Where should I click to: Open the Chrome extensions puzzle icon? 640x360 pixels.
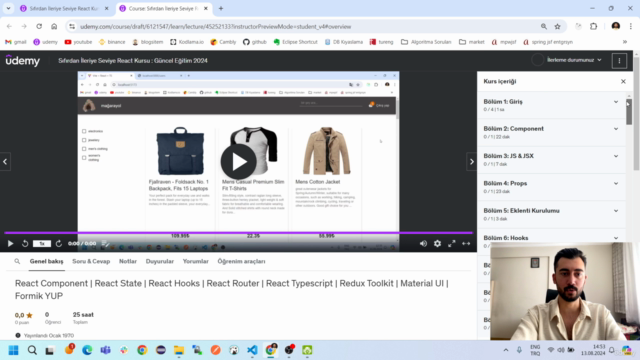593,27
